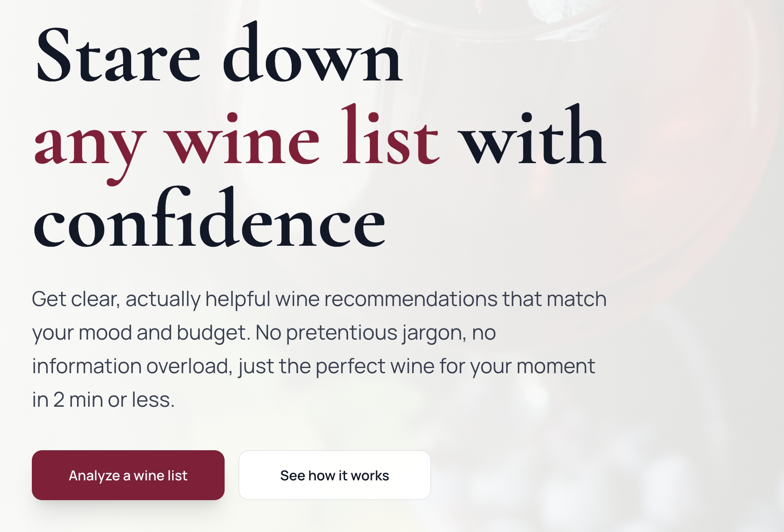The image size is (784, 532).
Task: Click the "wine recommendations" phrase
Action: point(386,299)
